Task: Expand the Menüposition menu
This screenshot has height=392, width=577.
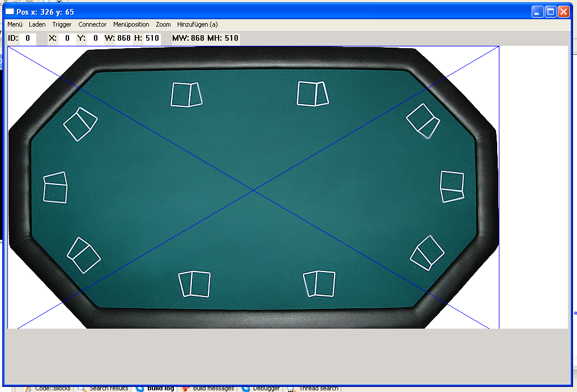Action: click(131, 24)
